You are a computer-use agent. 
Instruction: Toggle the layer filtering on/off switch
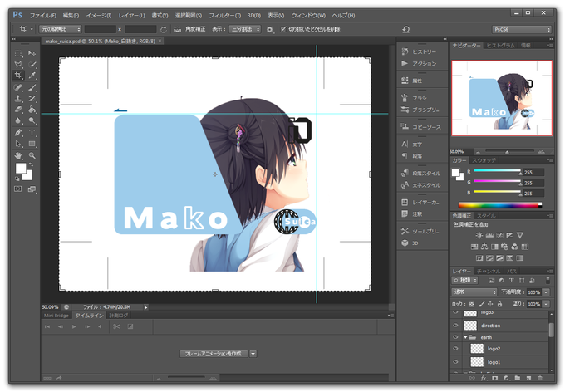(x=548, y=281)
